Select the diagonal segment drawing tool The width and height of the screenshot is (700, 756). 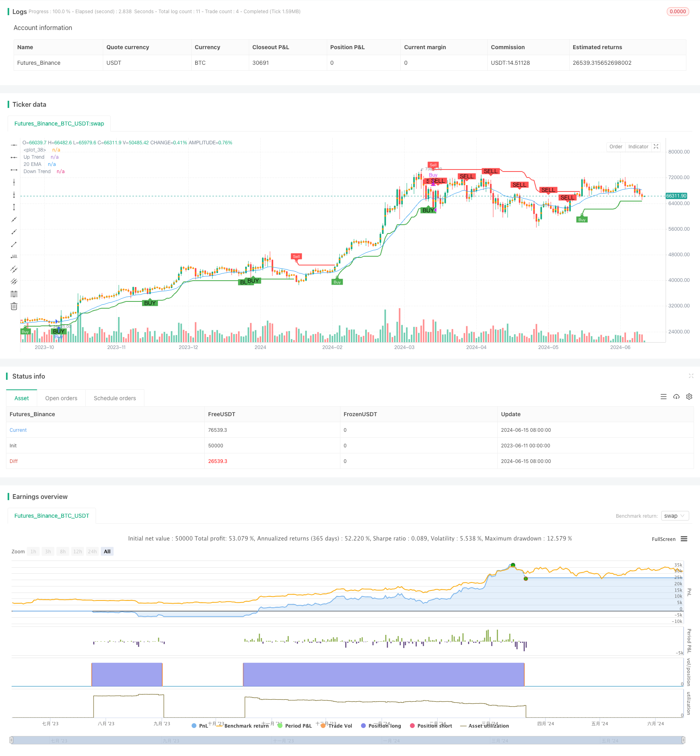click(x=14, y=244)
